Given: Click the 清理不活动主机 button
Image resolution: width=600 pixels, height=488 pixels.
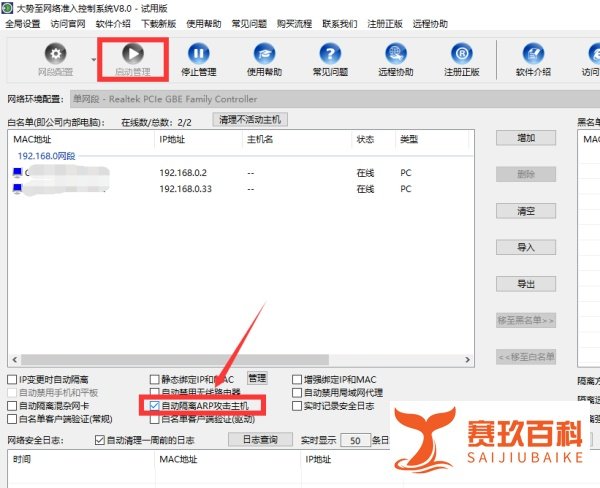Looking at the screenshot, I should pyautogui.click(x=250, y=119).
